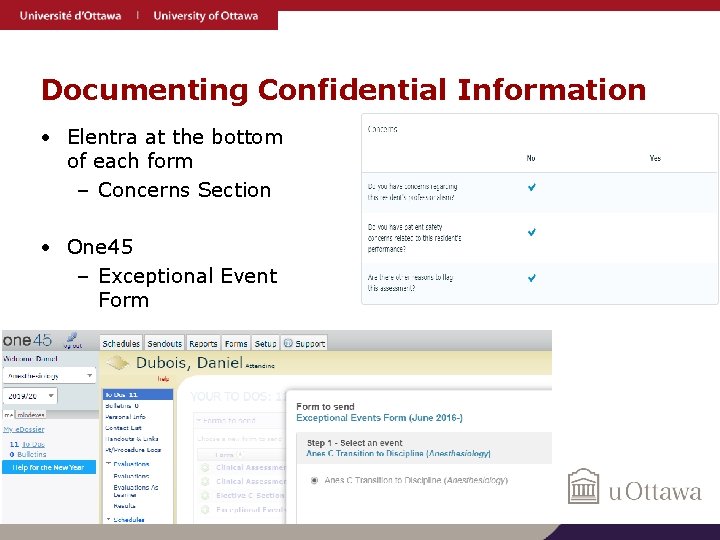Select To Dos 11 in the sidebar menu
The width and height of the screenshot is (720, 540).
tap(138, 394)
